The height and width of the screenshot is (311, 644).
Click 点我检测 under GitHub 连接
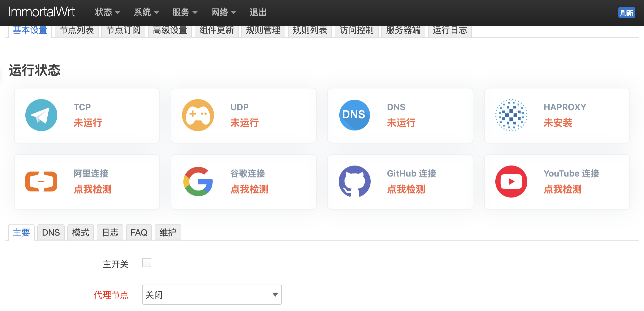(x=406, y=189)
